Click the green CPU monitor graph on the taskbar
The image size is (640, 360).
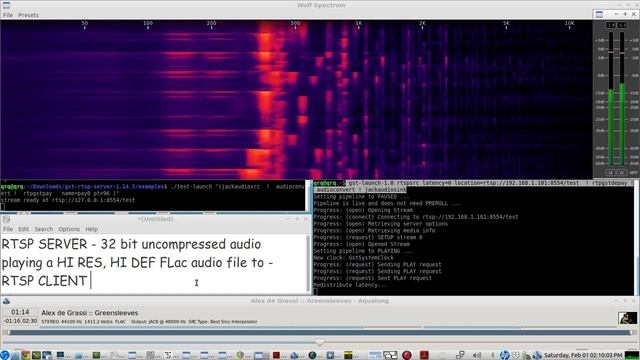(632, 355)
